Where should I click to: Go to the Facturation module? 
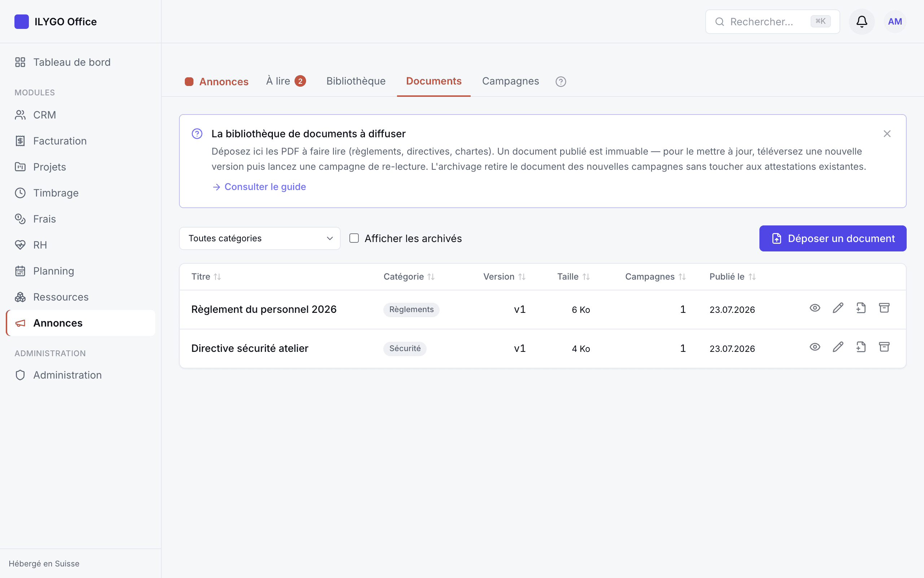click(80, 141)
